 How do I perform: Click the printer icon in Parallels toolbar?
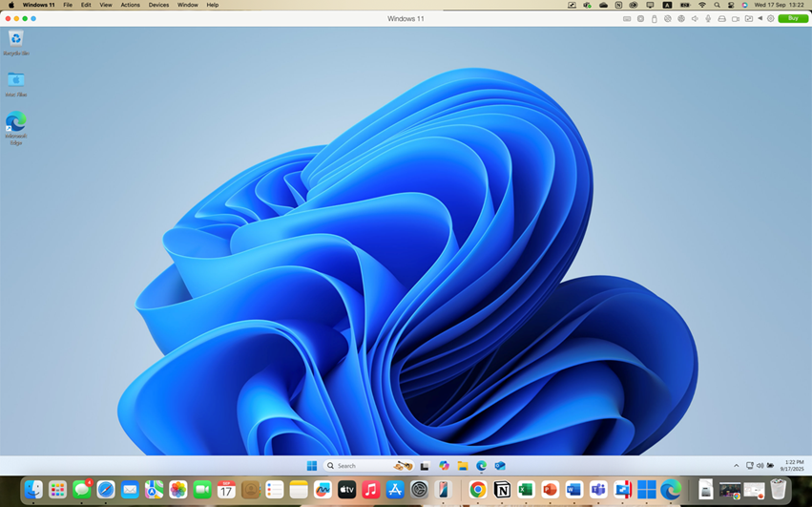pos(721,19)
